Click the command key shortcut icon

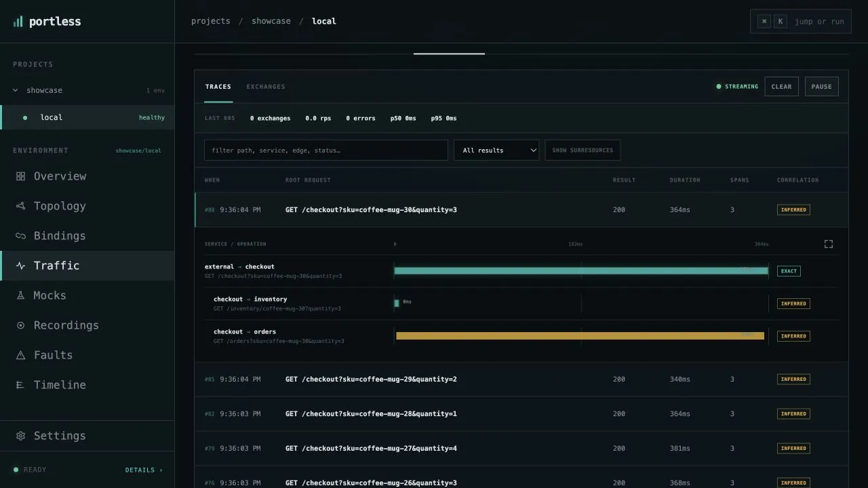pyautogui.click(x=764, y=22)
